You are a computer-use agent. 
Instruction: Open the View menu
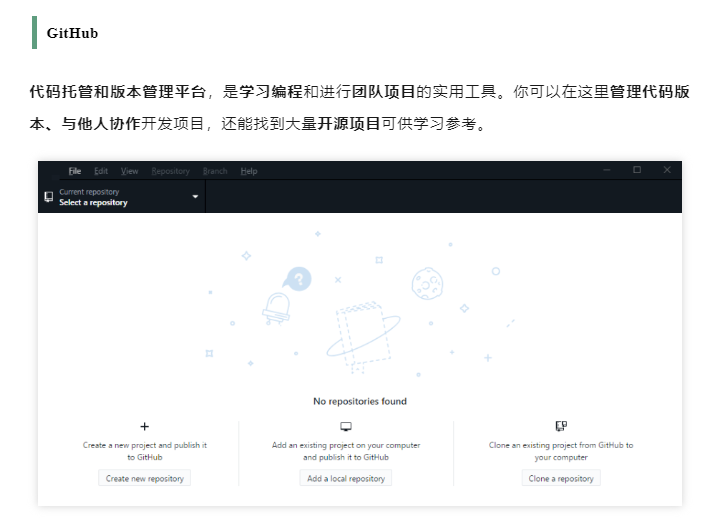(130, 171)
